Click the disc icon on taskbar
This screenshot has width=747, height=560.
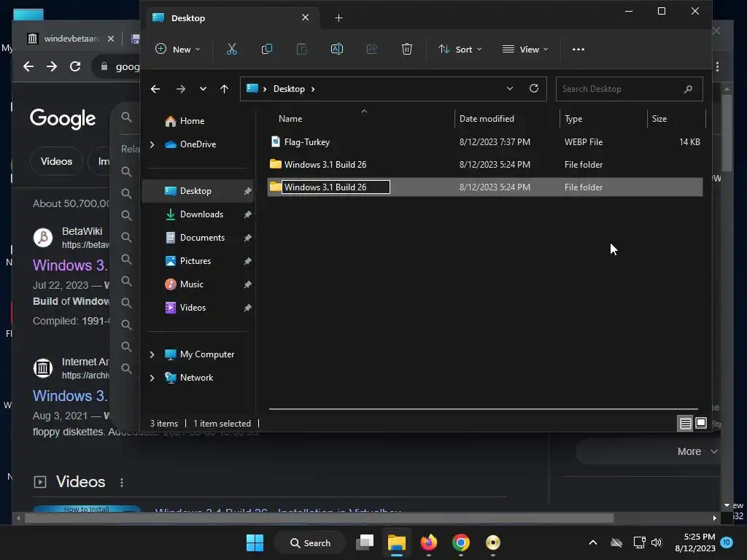492,542
